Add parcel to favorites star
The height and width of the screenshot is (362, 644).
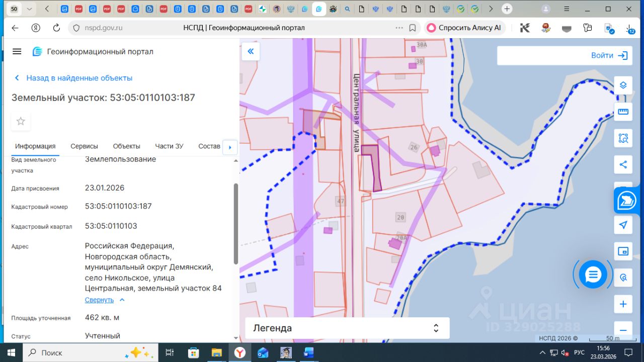(x=21, y=121)
